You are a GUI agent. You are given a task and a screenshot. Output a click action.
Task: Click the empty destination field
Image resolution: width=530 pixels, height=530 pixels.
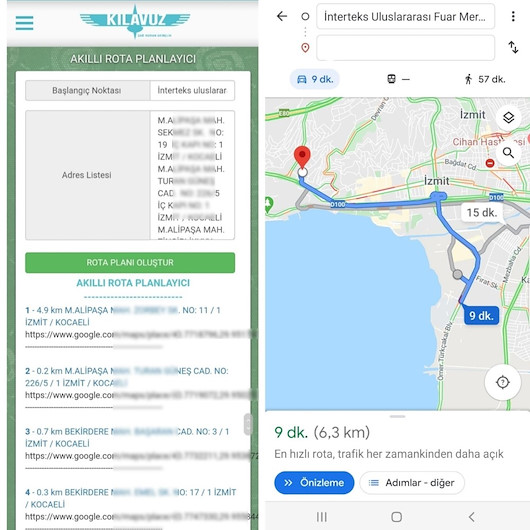tap(406, 48)
